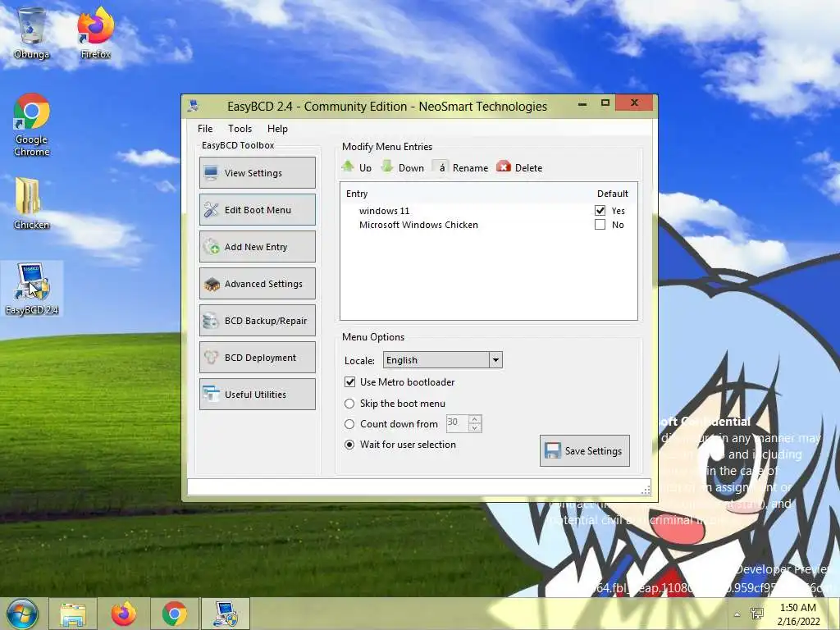
Task: Toggle Use Metro bootloader checkbox
Action: coord(349,382)
